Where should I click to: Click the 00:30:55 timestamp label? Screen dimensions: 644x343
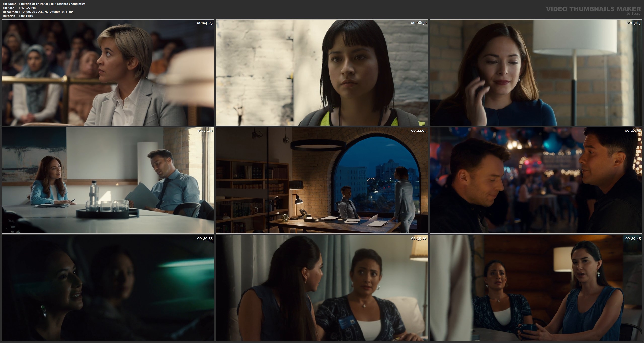tap(205, 238)
